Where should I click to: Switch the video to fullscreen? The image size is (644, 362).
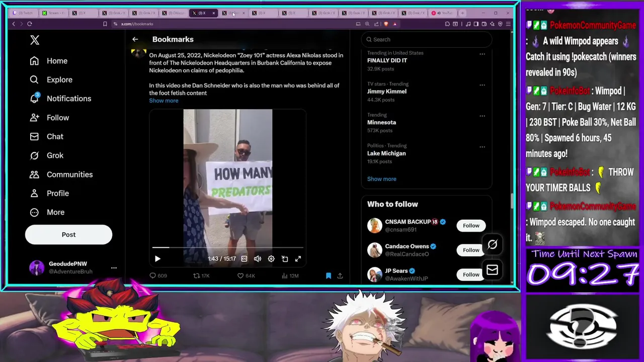(x=298, y=259)
